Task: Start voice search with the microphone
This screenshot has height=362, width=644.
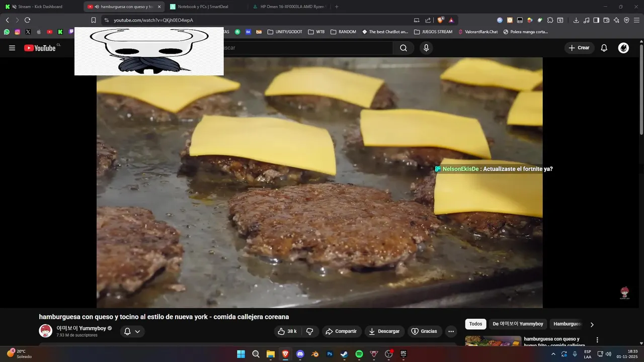Action: (426, 48)
